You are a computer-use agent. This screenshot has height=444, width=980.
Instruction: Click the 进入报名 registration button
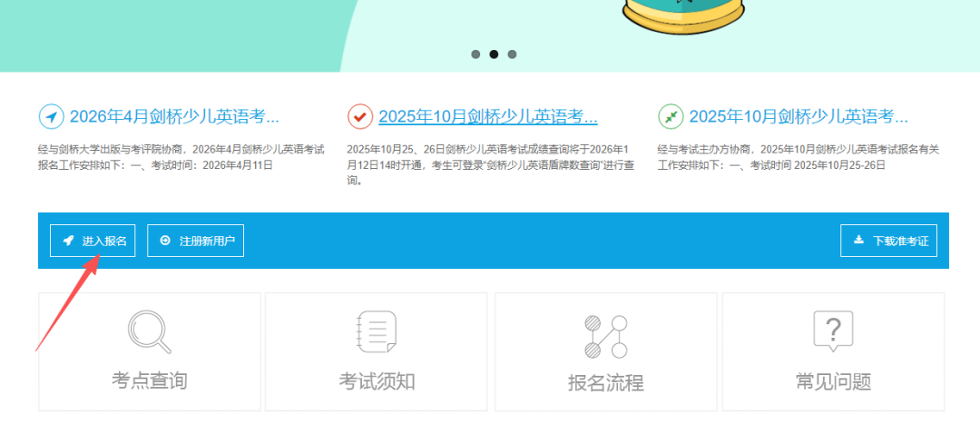point(93,241)
